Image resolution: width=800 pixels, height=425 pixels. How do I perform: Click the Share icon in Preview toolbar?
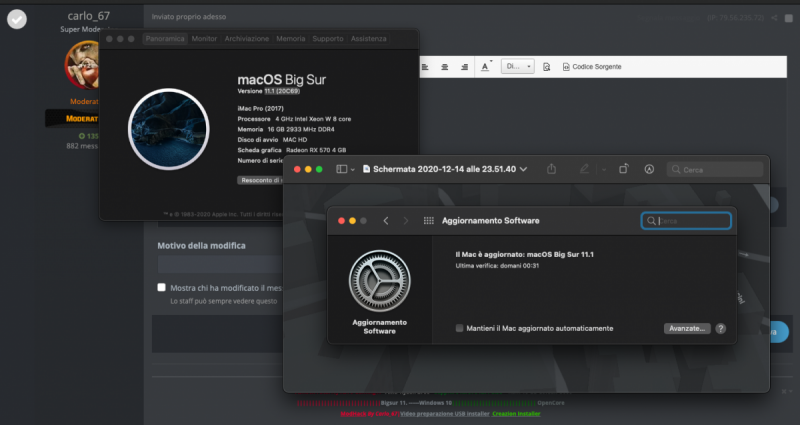click(x=552, y=169)
